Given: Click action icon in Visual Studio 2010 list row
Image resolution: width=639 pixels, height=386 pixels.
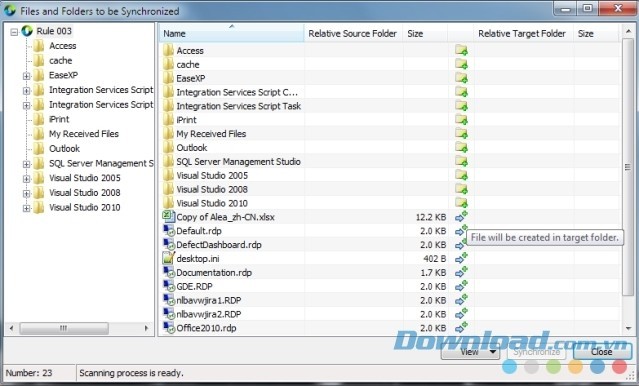Looking at the screenshot, I should point(461,203).
